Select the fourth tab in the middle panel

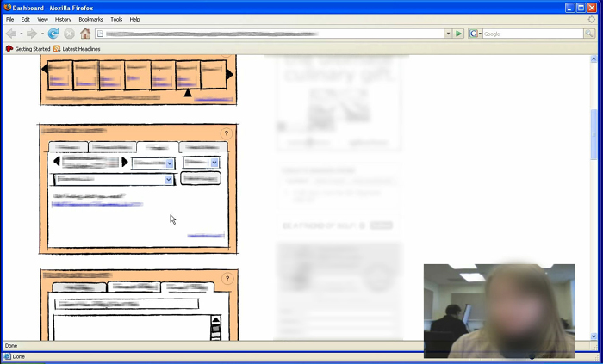pos(203,147)
